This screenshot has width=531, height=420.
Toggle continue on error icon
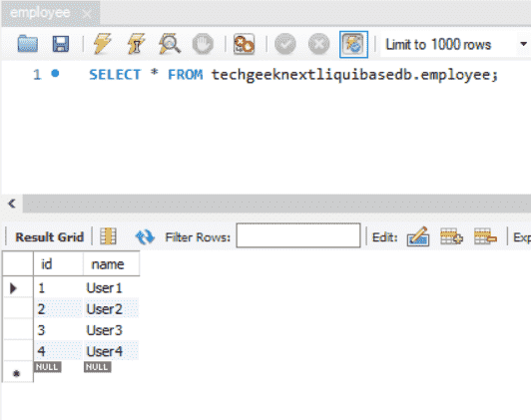pyautogui.click(x=244, y=44)
